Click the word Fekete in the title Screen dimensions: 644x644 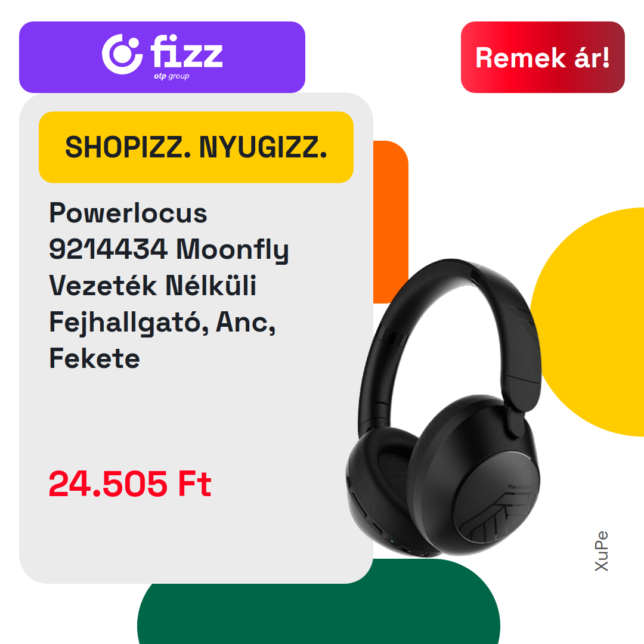[94, 358]
